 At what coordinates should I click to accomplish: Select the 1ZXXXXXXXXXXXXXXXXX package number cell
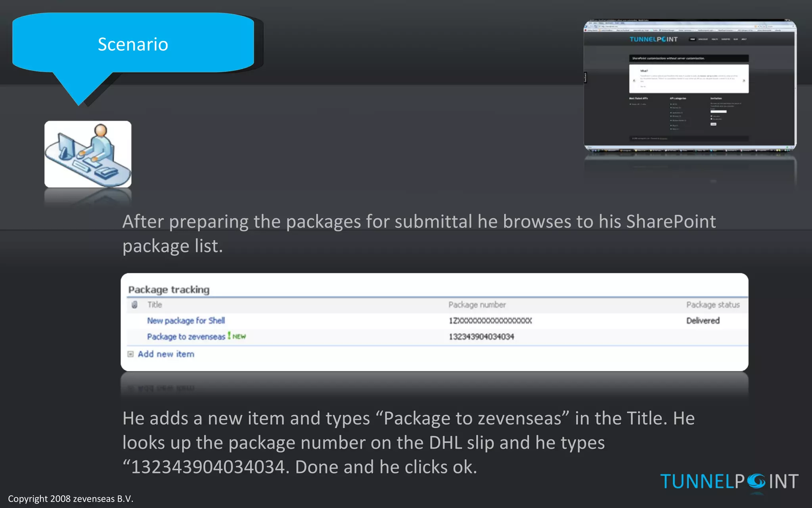[490, 321]
